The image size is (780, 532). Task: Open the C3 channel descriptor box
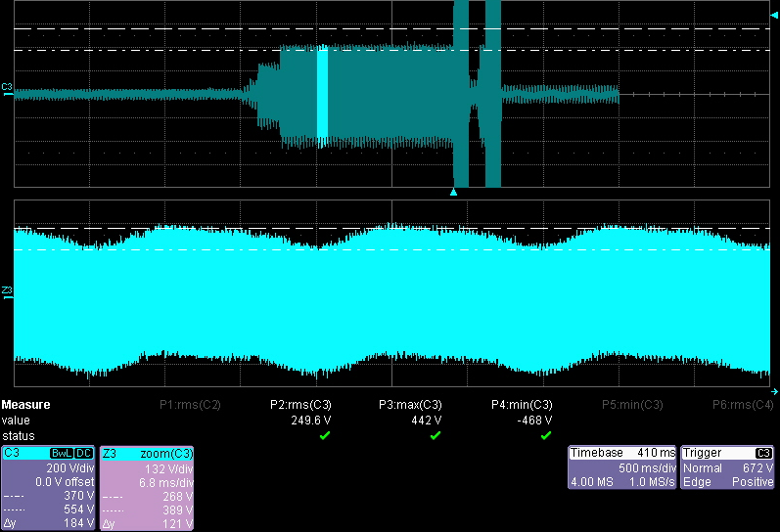click(49, 489)
